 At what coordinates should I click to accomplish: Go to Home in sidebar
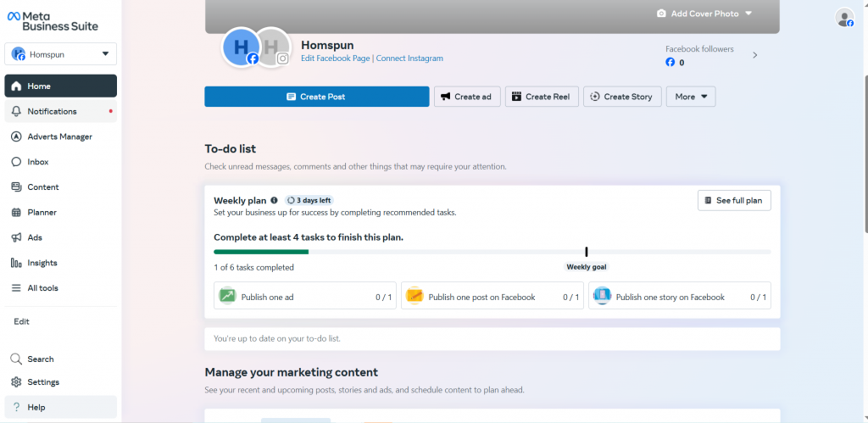click(61, 86)
